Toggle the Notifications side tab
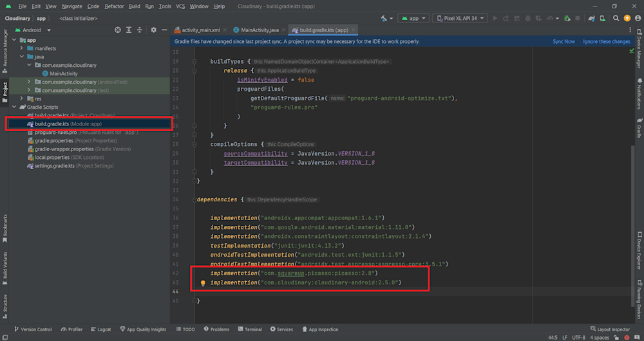 pyautogui.click(x=639, y=93)
